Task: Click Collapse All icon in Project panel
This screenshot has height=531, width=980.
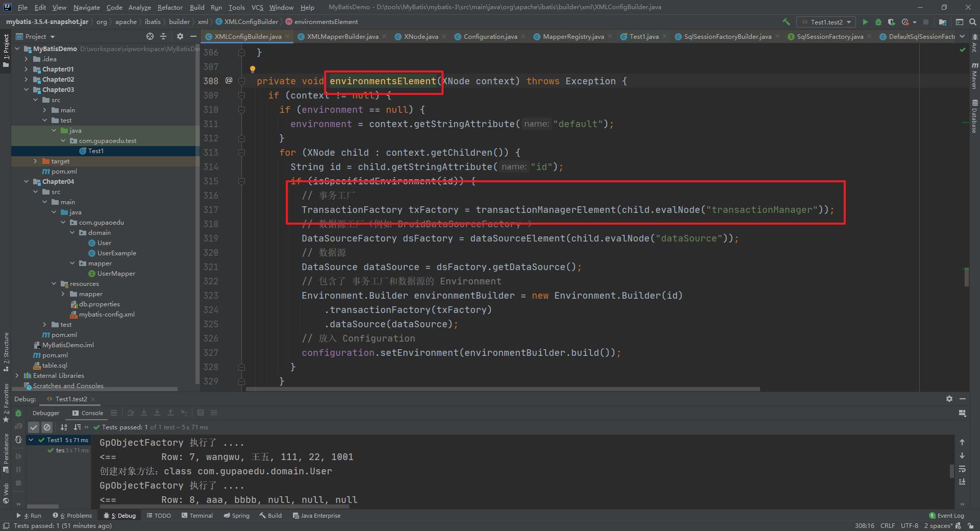Action: [x=163, y=36]
